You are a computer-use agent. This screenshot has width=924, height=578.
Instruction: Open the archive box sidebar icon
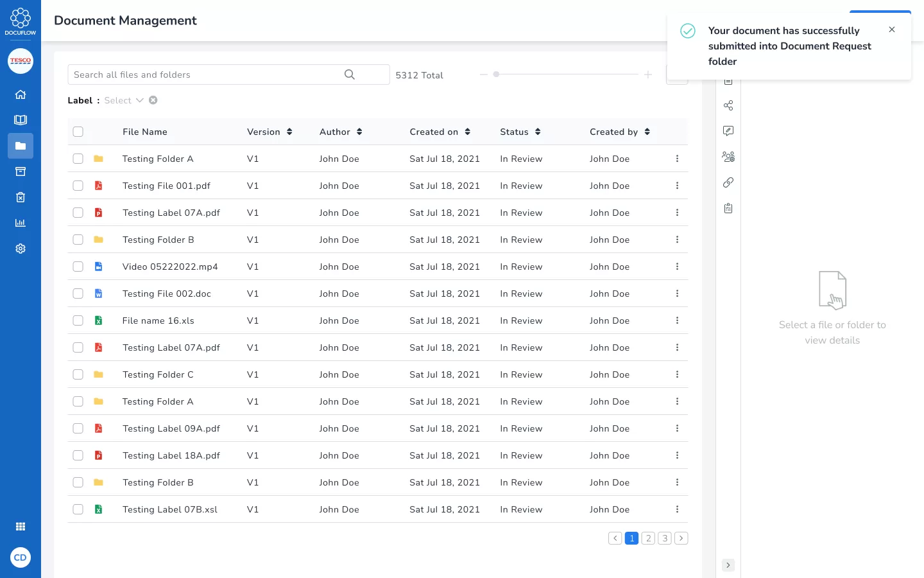click(x=21, y=171)
